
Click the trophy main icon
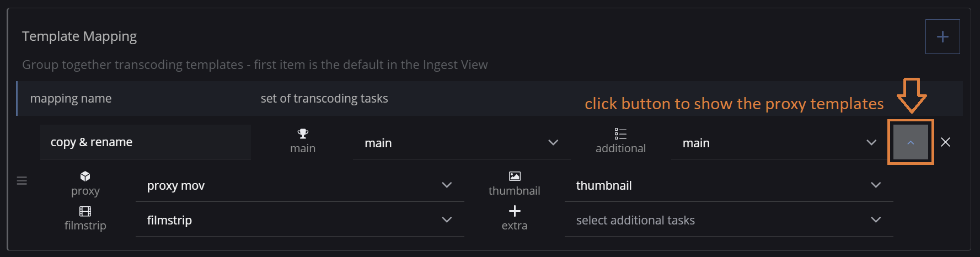point(303,133)
